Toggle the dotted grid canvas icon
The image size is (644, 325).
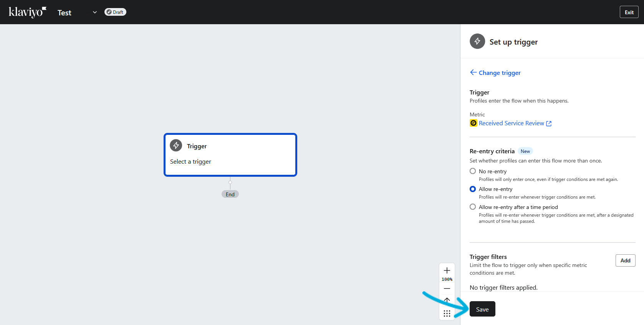click(447, 313)
